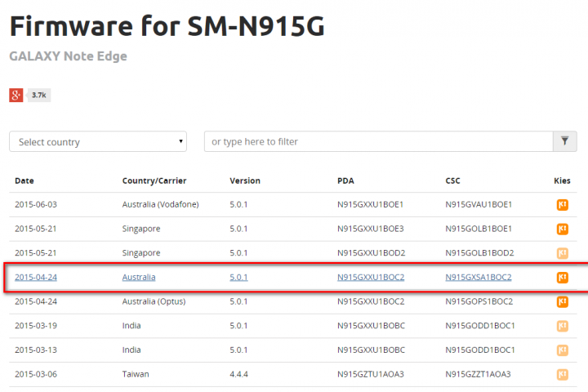Viewport: 588px width, 392px height.
Task: Click Kies icon for India 2015-03-19 row
Action: pos(562,326)
